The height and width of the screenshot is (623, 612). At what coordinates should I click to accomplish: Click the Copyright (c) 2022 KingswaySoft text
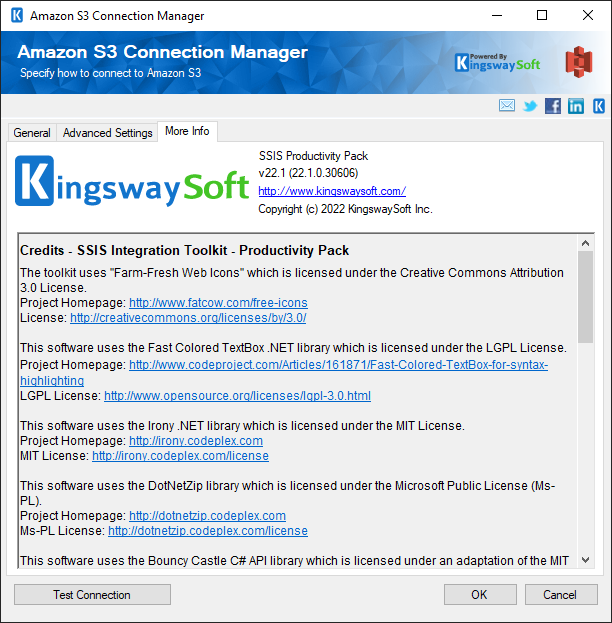345,209
